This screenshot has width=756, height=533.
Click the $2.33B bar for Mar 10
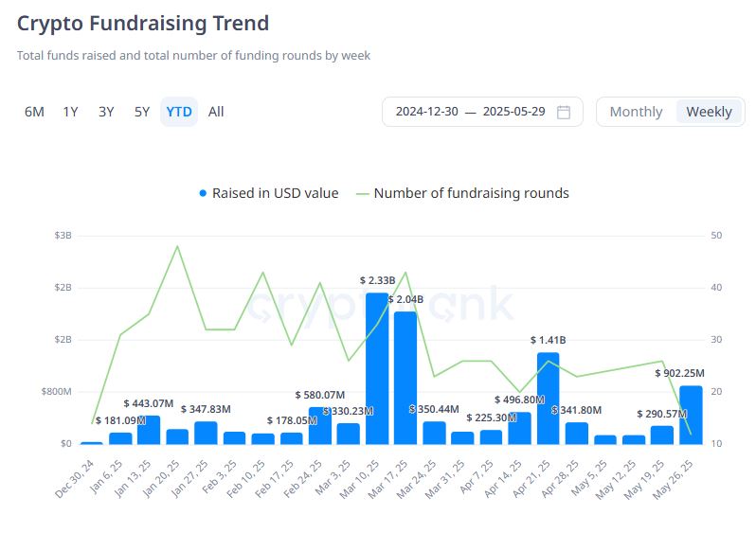coord(377,368)
